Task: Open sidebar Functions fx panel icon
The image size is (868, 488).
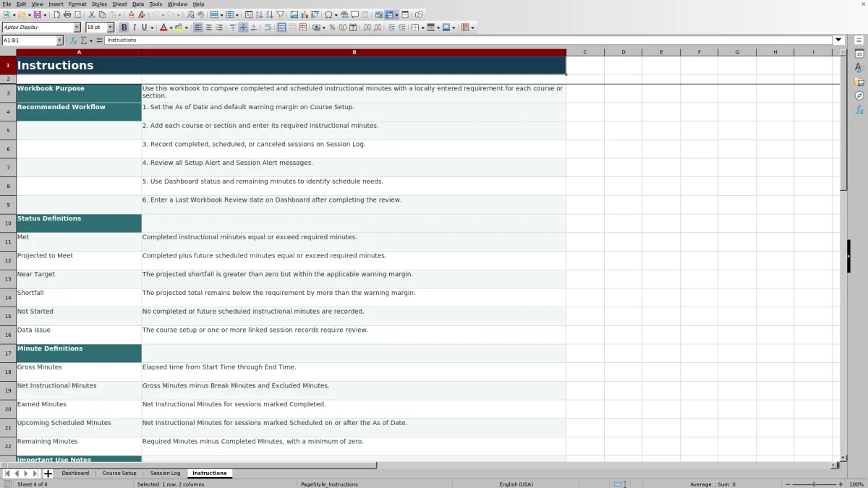Action: (x=859, y=110)
